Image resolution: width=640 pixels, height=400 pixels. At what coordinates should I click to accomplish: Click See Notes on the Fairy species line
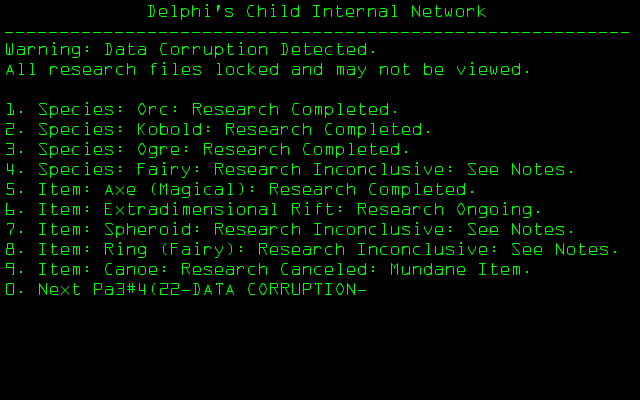[530, 169]
